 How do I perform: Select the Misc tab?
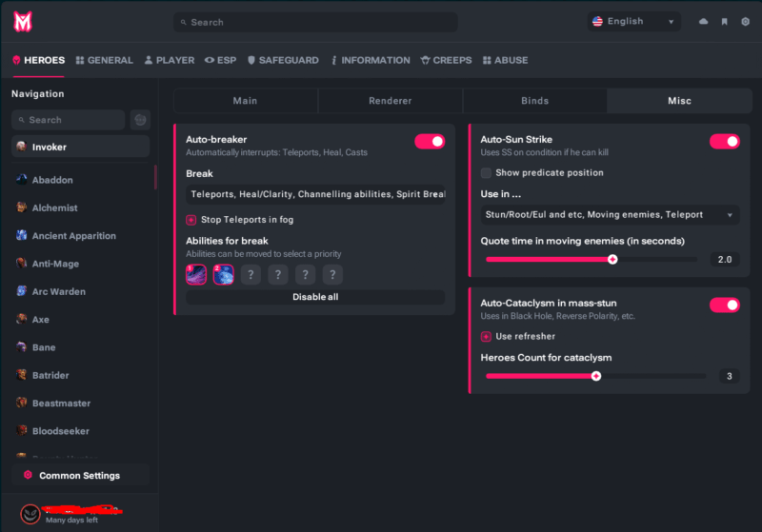click(x=679, y=101)
